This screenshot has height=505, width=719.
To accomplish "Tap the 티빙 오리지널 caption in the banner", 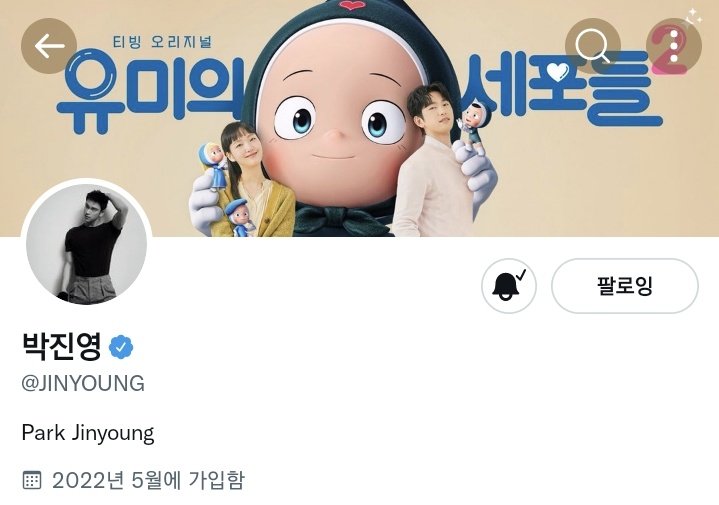I will pos(162,42).
